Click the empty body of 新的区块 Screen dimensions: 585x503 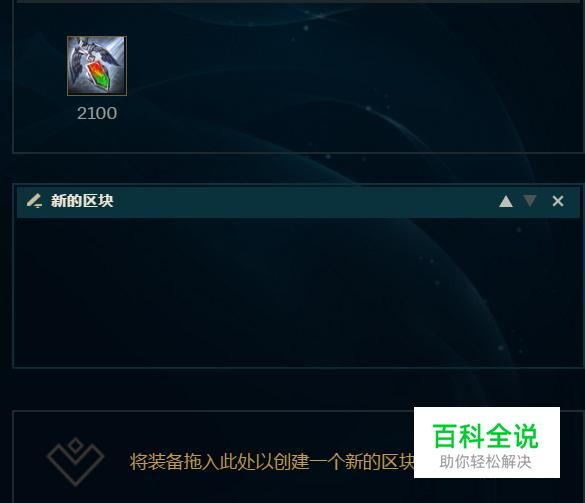(x=298, y=292)
